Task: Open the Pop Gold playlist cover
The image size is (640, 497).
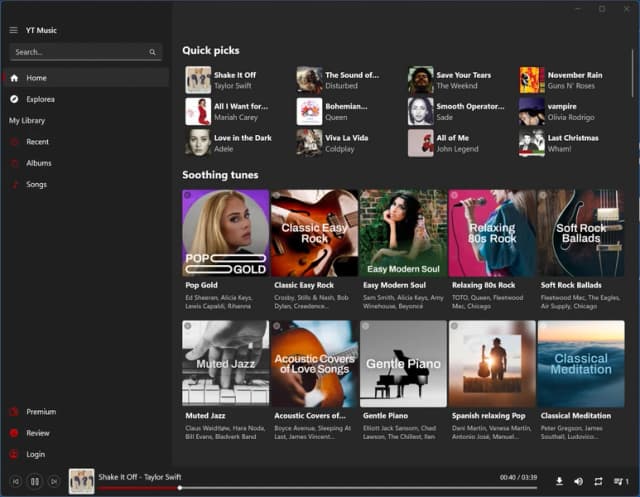Action: pyautogui.click(x=226, y=233)
